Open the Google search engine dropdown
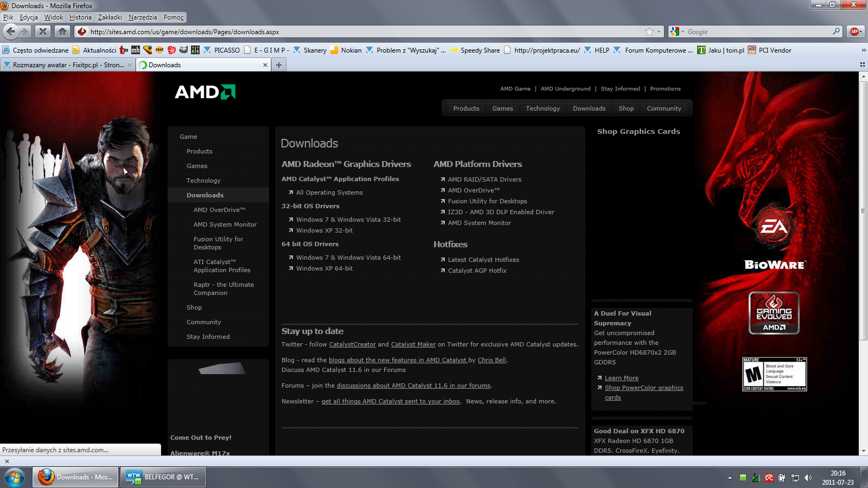 pos(676,31)
